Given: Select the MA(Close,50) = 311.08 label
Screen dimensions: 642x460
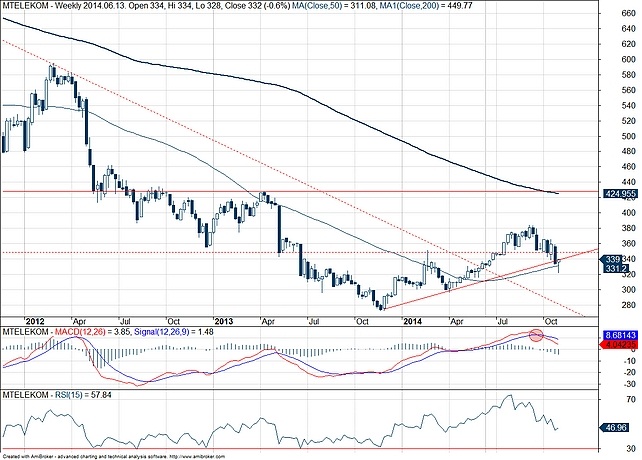Looking at the screenshot, I should point(335,6).
